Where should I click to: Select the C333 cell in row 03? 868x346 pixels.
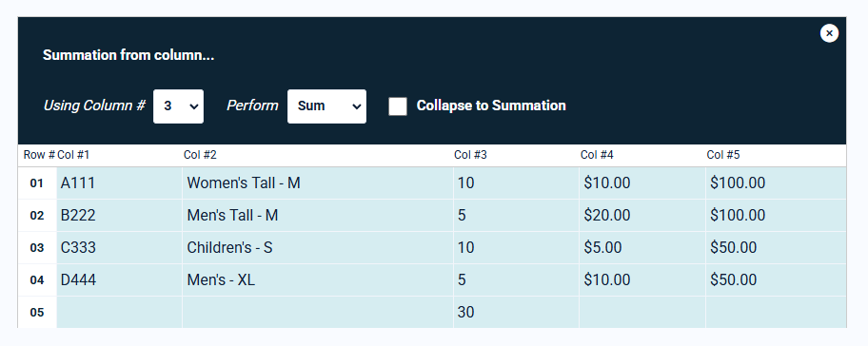pyautogui.click(x=120, y=247)
